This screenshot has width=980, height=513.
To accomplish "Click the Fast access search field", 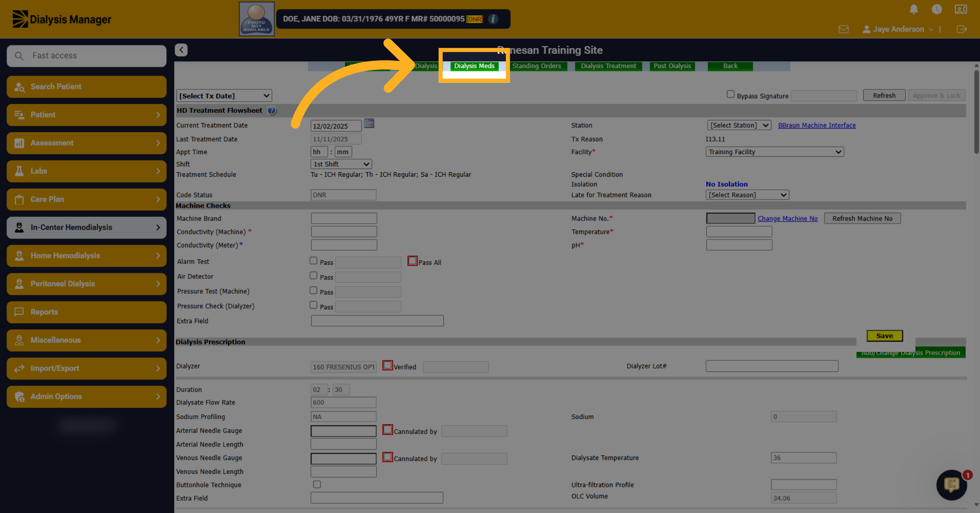I will coord(87,56).
